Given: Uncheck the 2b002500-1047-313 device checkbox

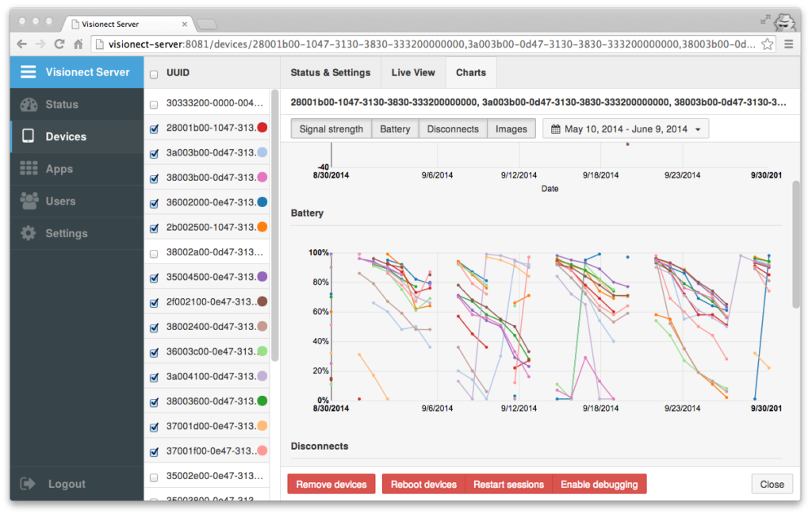Looking at the screenshot, I should coord(154,228).
